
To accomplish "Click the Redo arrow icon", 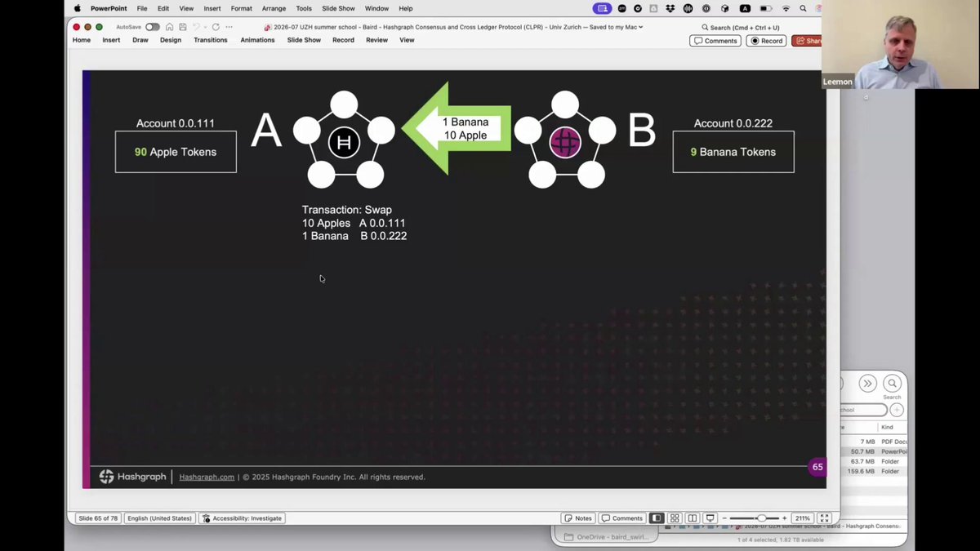I will [216, 27].
